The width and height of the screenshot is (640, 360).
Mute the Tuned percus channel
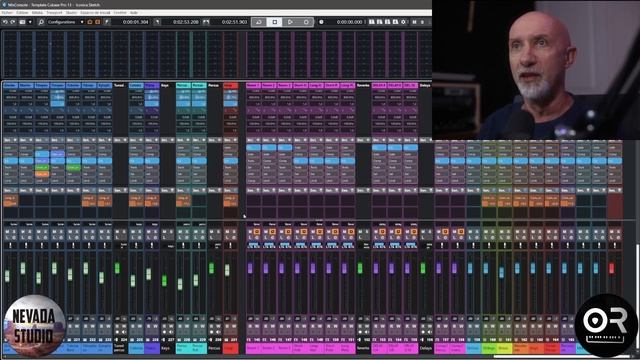(117, 231)
